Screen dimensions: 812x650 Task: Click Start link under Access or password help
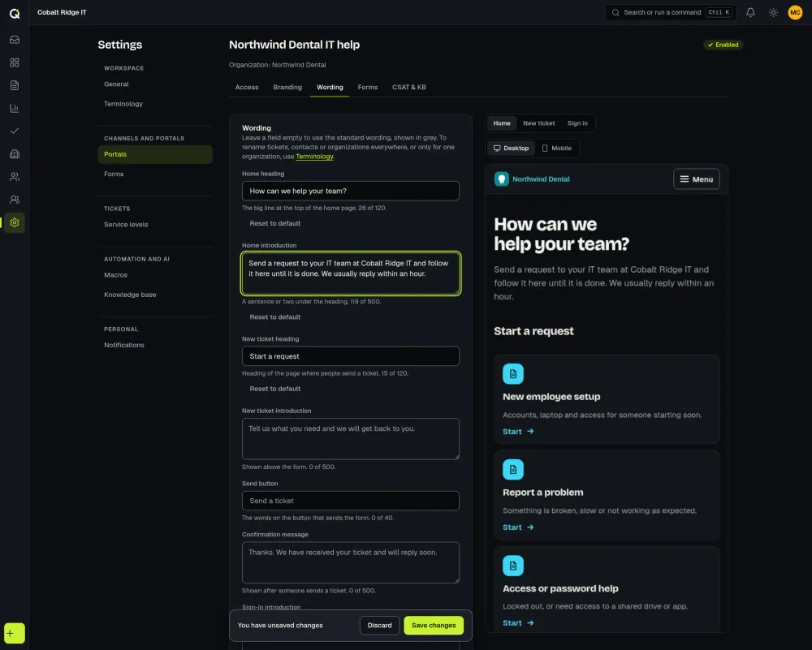(x=518, y=622)
